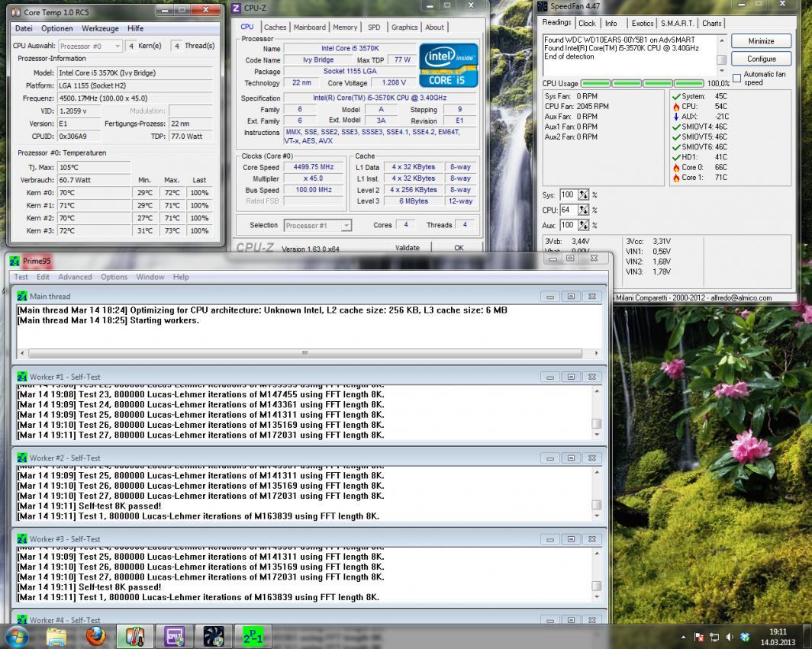Click SpeedFan Core 1 flame icon
The image size is (812, 649).
[676, 178]
